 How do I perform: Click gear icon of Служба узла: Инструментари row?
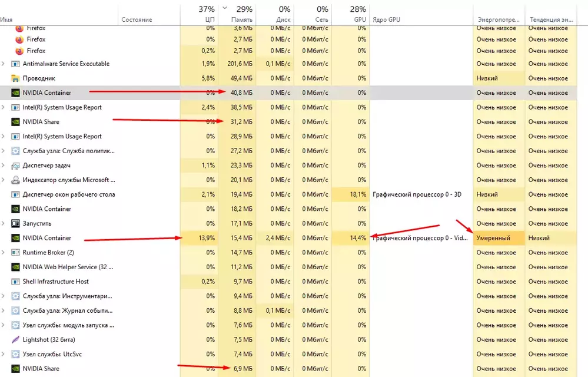(x=15, y=296)
